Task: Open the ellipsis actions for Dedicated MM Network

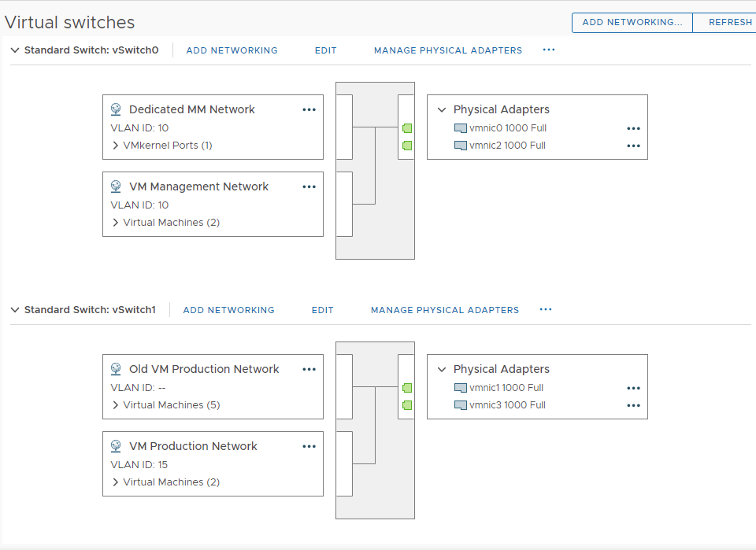Action: (309, 109)
